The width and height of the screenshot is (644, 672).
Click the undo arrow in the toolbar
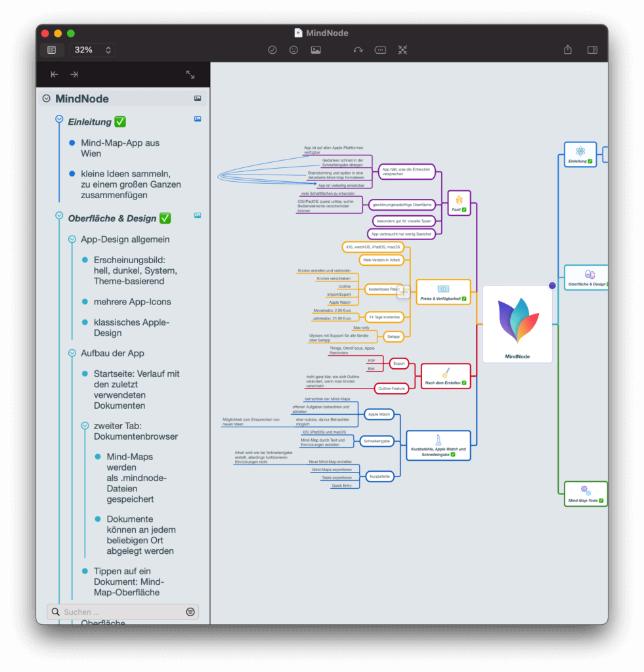point(358,50)
